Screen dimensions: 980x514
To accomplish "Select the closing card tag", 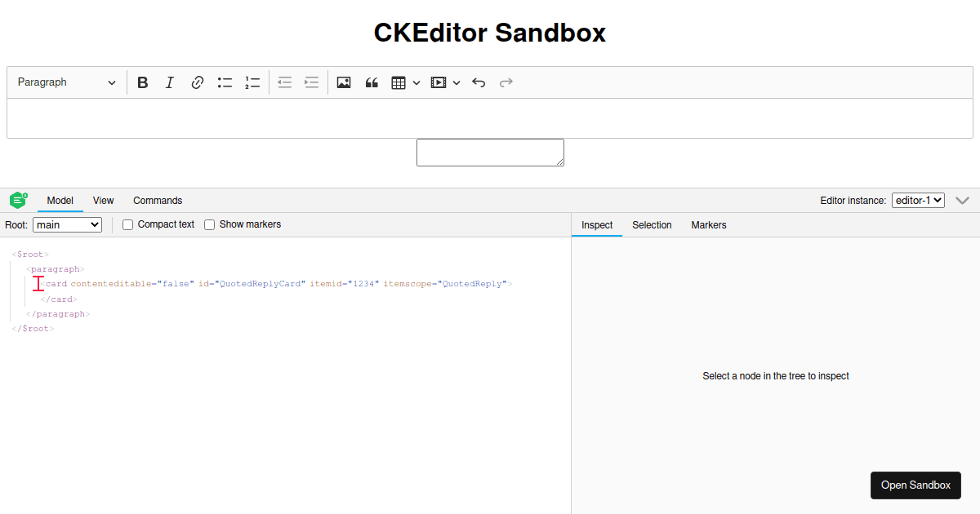I will point(59,299).
